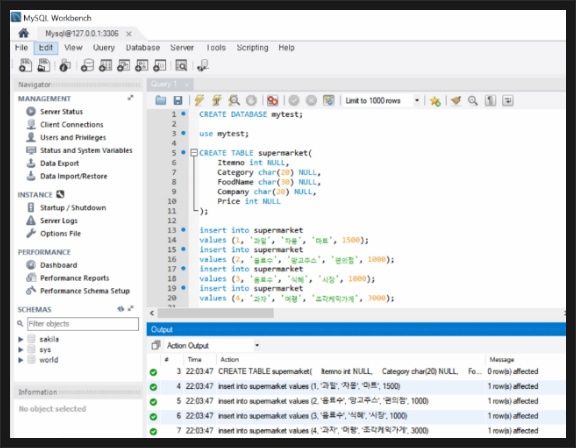Image resolution: width=576 pixels, height=448 pixels.
Task: Open the Tools menu
Action: pyautogui.click(x=216, y=48)
